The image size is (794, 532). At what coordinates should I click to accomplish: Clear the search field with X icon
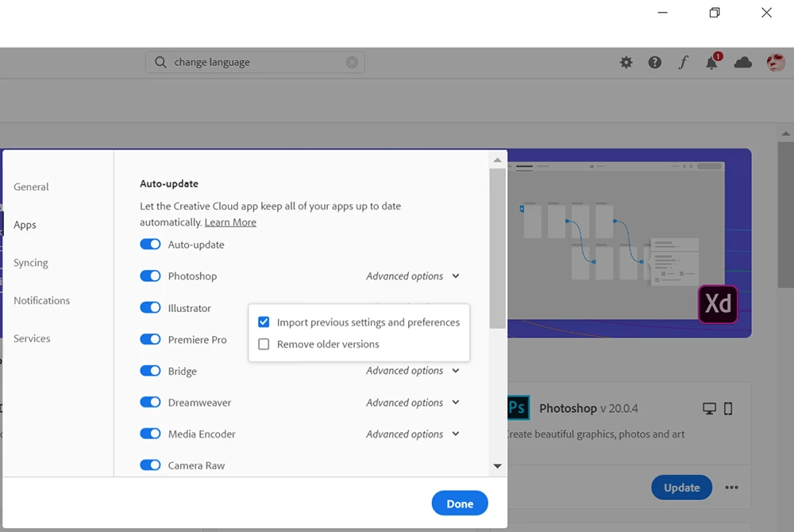(x=352, y=62)
